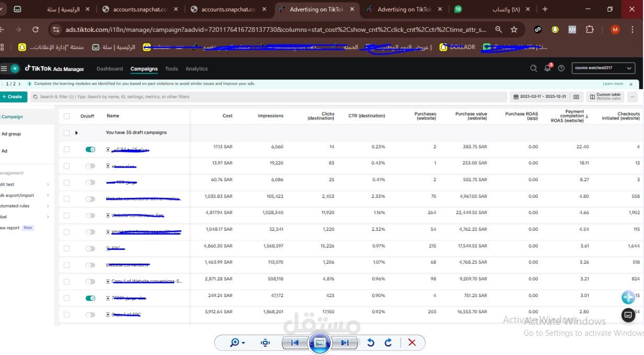Select the Ad group level in sidebar
Viewport: 644px width, 355px height.
(x=11, y=134)
